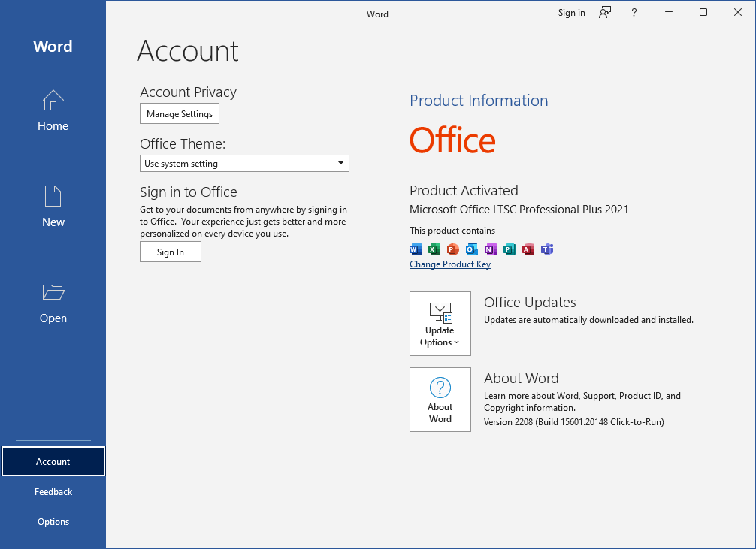The height and width of the screenshot is (549, 756).
Task: Select New document in sidebar
Action: click(53, 207)
